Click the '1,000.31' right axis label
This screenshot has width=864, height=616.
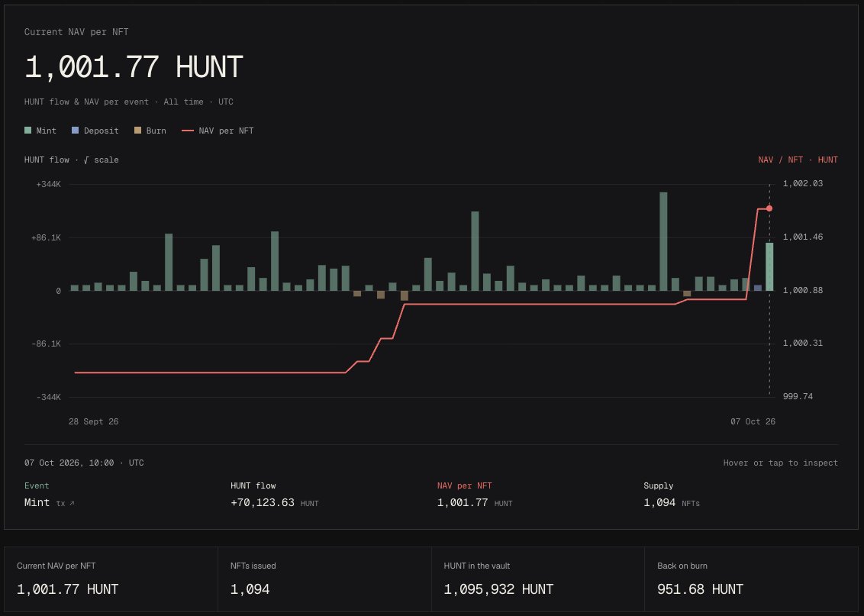(803, 343)
